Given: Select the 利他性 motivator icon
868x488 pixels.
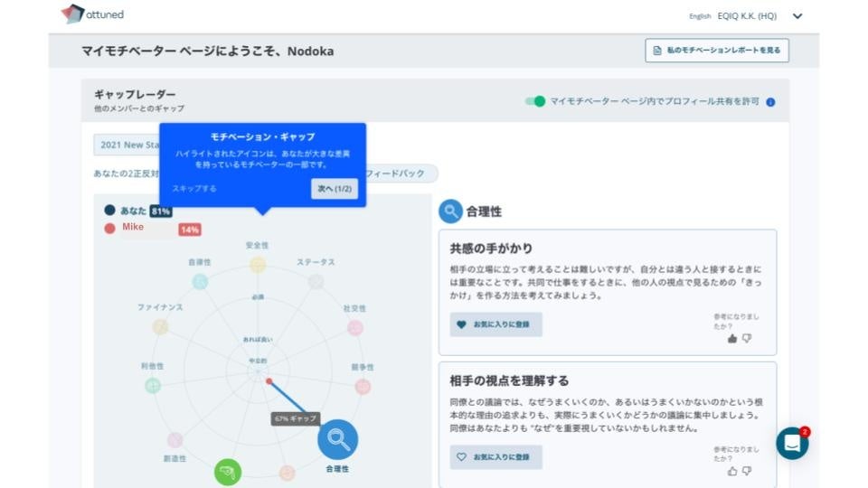Looking at the screenshot, I should pos(153,385).
